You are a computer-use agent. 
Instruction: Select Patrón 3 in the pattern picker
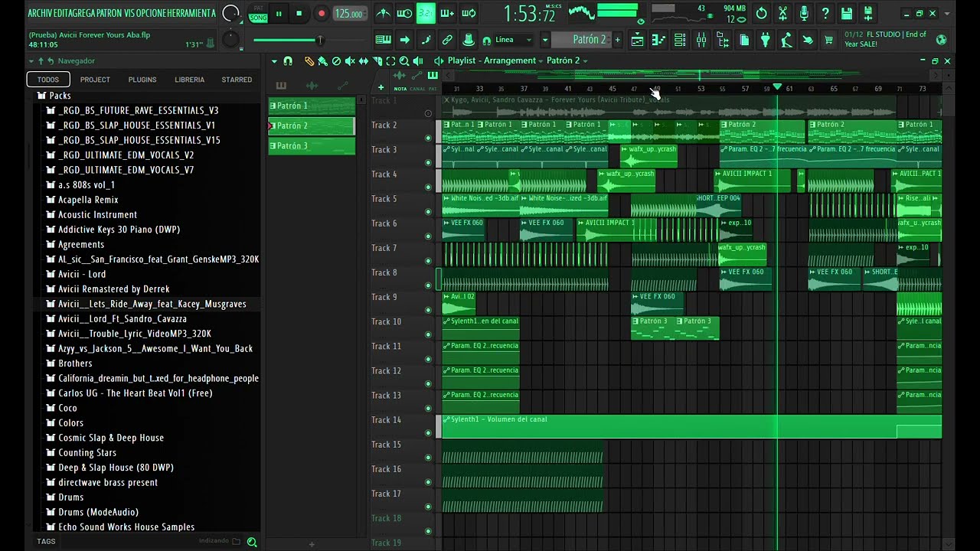point(312,146)
